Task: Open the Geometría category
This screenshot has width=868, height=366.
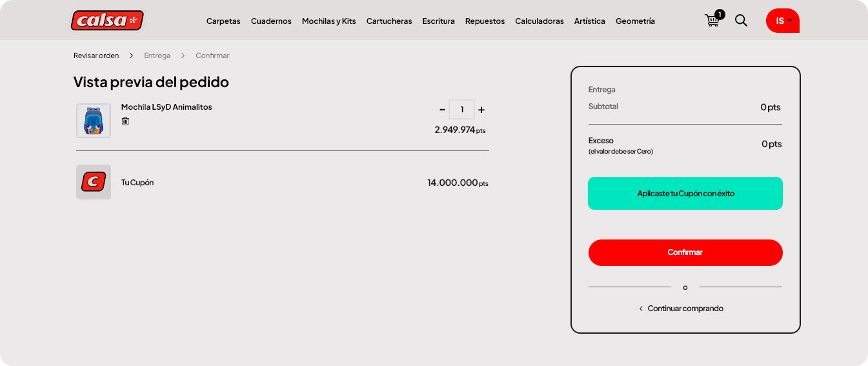Action: [635, 21]
